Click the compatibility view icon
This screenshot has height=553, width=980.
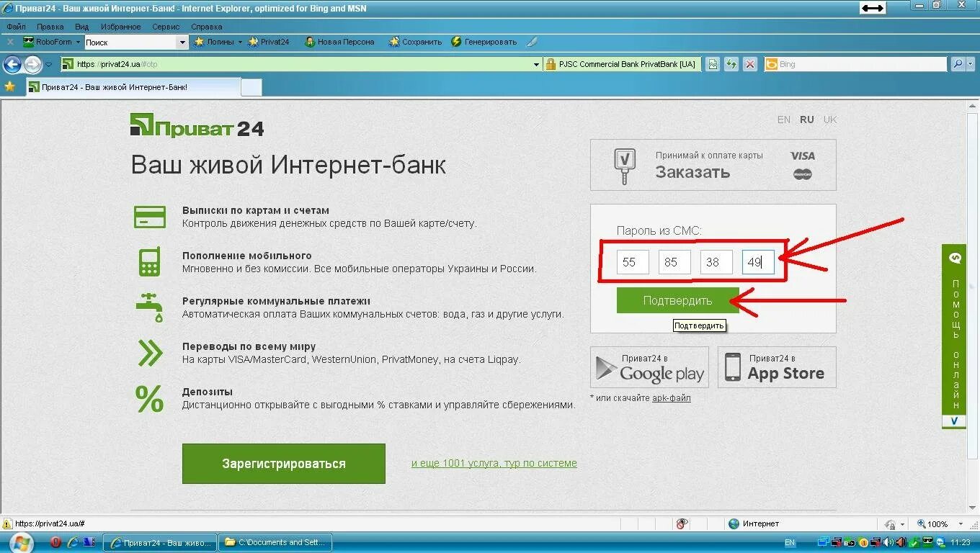[713, 64]
